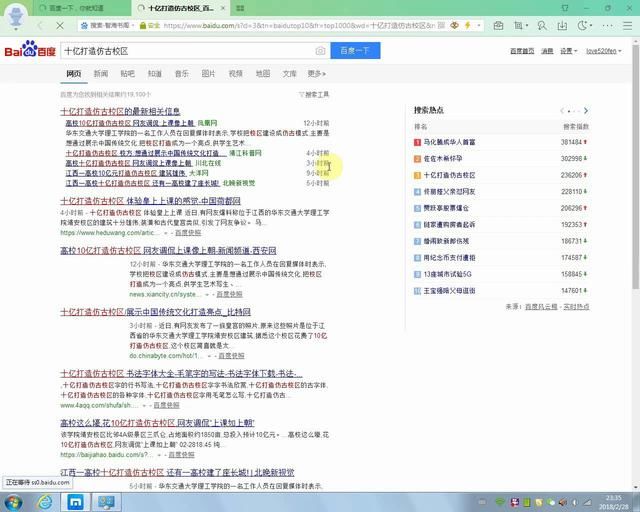Viewport: 640px width, 512px height.
Task: Switch to the 地图 tab
Action: click(x=262, y=73)
